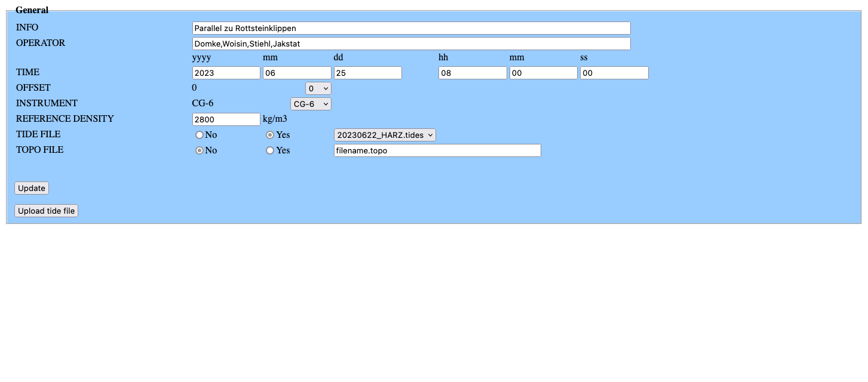The height and width of the screenshot is (382, 868).
Task: Open the OFFSET dropdown
Action: coord(318,88)
